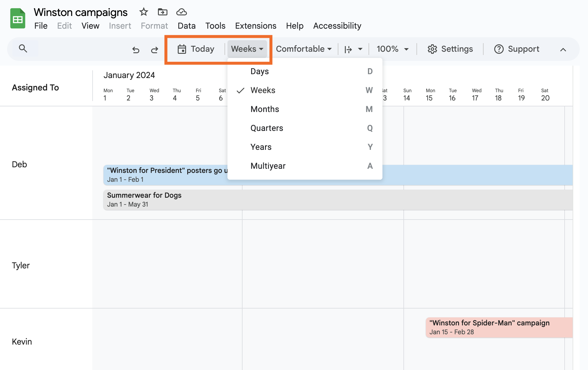Image resolution: width=588 pixels, height=370 pixels.
Task: Open the Extensions menu
Action: click(256, 26)
